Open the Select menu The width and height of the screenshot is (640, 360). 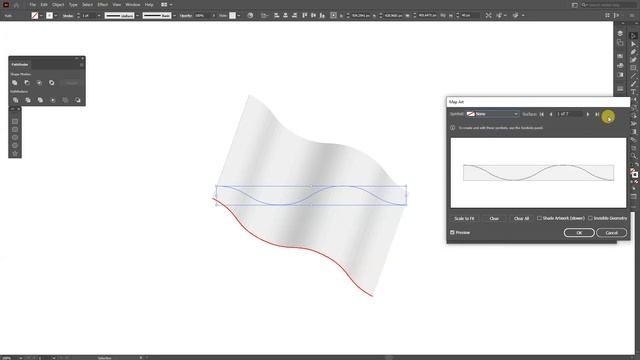87,4
